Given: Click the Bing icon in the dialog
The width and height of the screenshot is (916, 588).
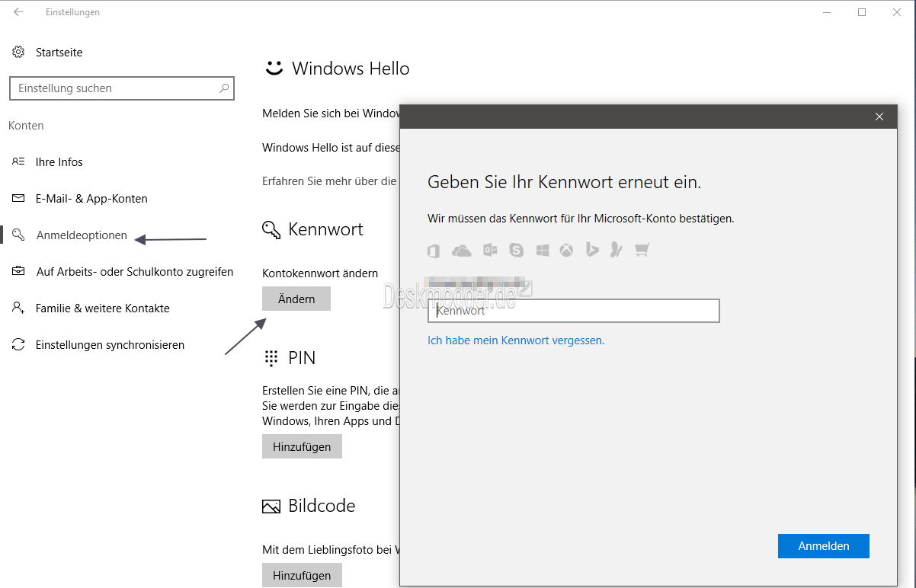Looking at the screenshot, I should click(592, 250).
